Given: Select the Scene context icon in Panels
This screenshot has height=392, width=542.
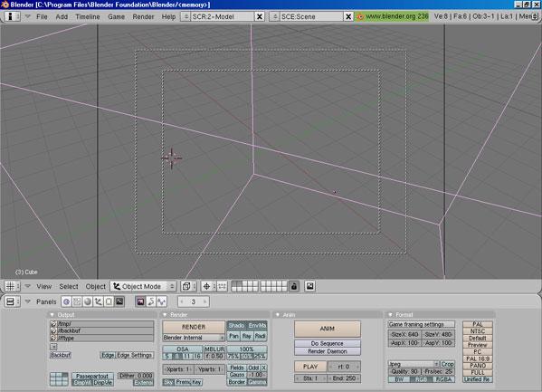Looking at the screenshot, I should [119, 301].
